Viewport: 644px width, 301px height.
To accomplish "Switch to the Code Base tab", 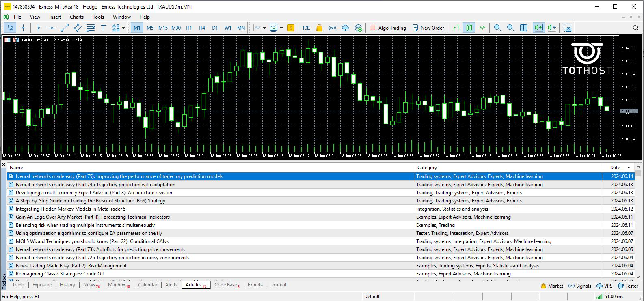I will pyautogui.click(x=227, y=285).
